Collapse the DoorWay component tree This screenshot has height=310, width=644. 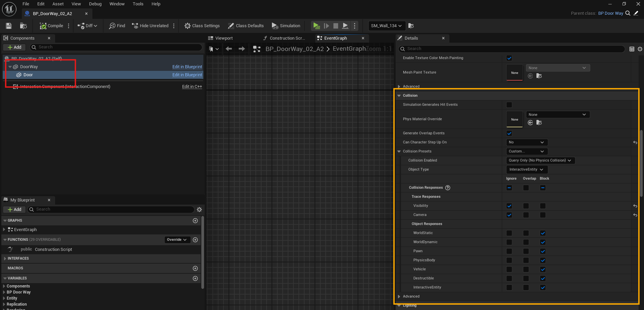coord(10,67)
